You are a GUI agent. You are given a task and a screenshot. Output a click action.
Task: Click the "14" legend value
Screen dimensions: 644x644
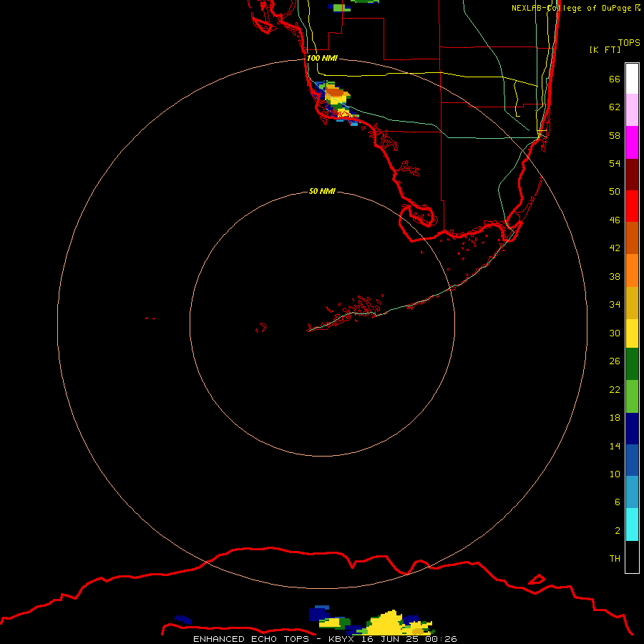615,446
